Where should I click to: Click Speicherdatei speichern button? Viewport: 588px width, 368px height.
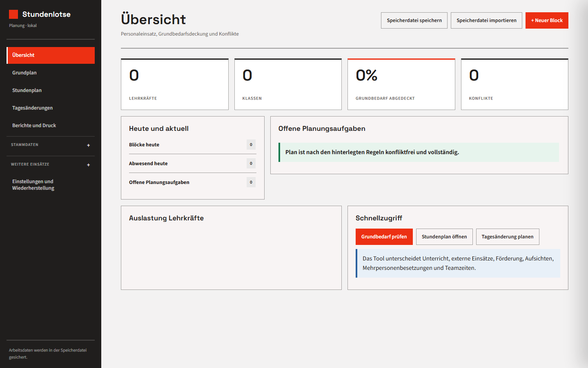[x=414, y=20]
